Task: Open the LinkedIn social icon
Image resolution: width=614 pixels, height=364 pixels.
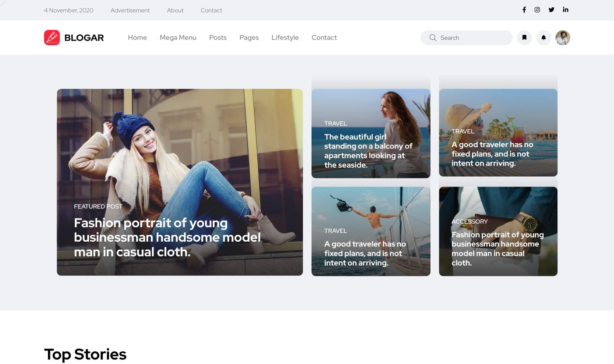Action: coord(566,10)
